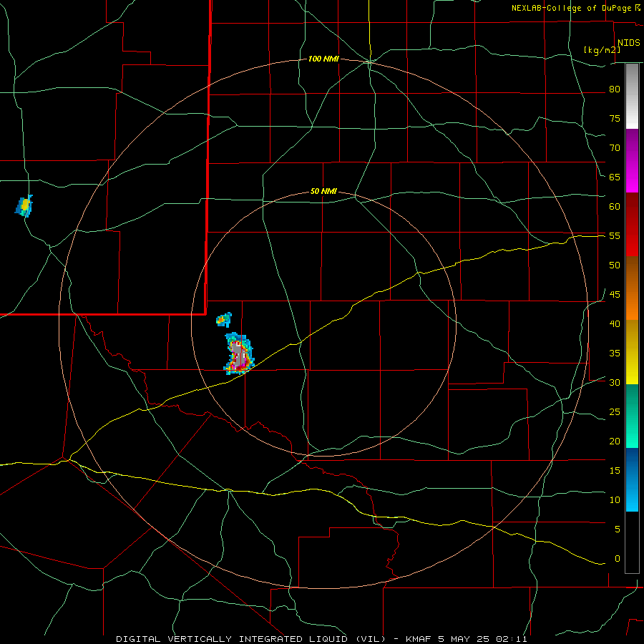Click the legend value 70
This screenshot has width=644, height=644.
coord(615,148)
